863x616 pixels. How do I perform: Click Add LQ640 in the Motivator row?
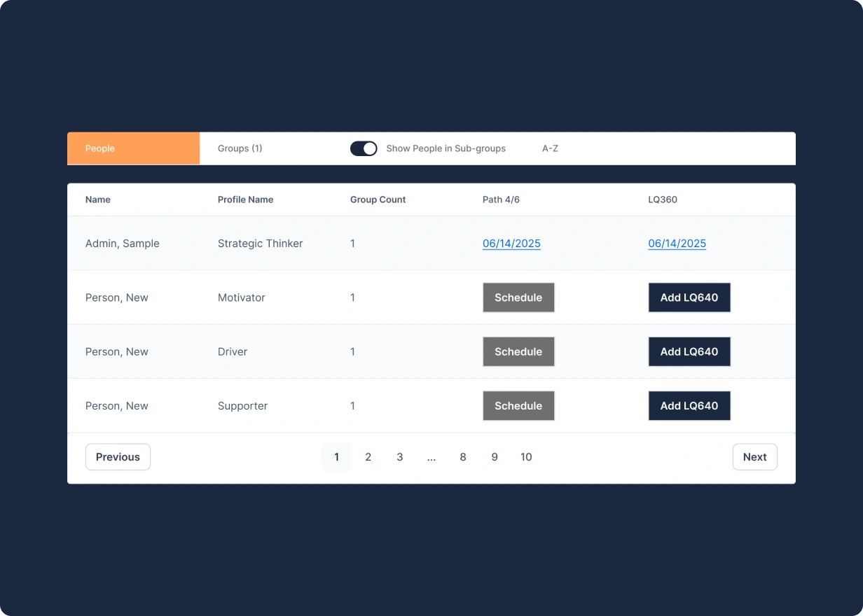689,297
